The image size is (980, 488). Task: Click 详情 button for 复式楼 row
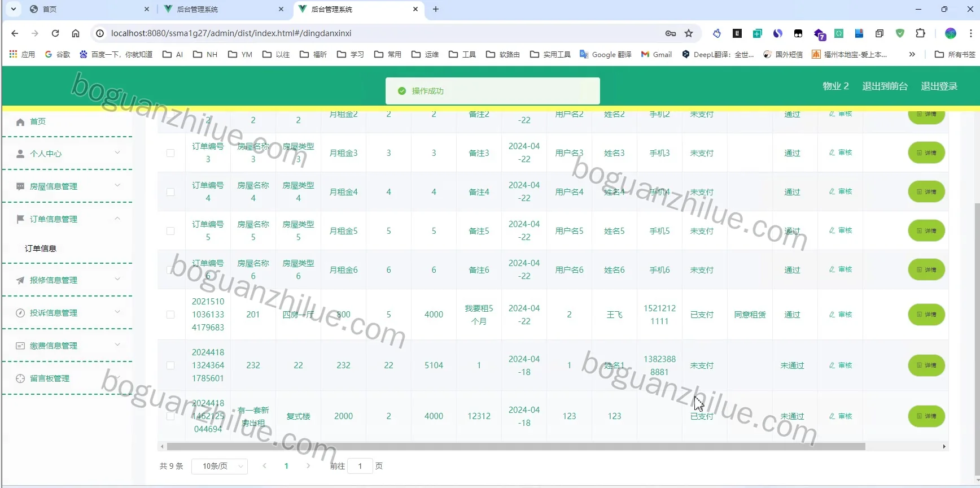(926, 416)
